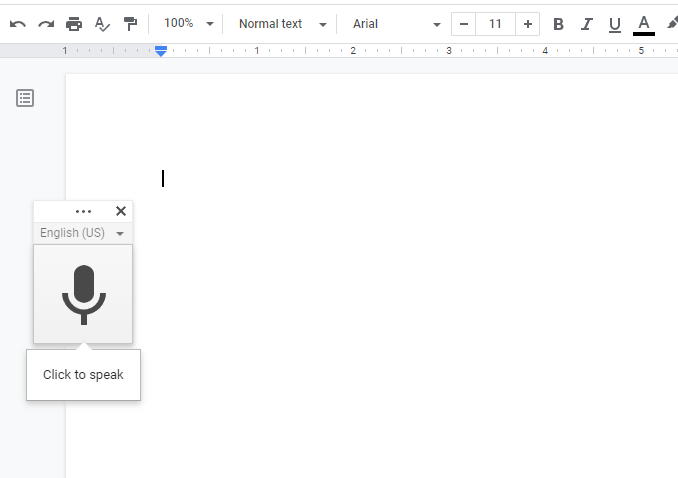Screen dimensions: 678x478
Task: Run spelling and grammar check
Action: pyautogui.click(x=102, y=24)
